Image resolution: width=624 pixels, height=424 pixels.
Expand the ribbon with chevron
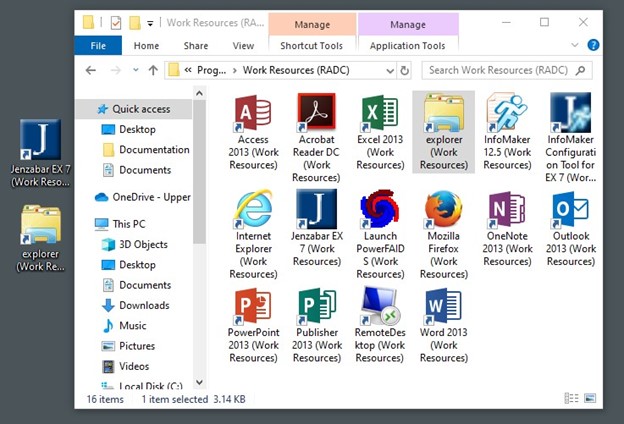(x=575, y=45)
